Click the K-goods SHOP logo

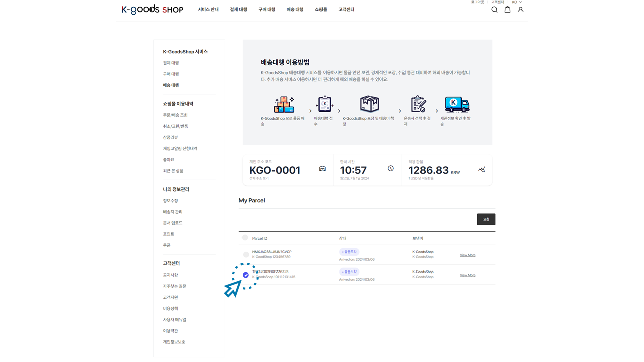[152, 10]
